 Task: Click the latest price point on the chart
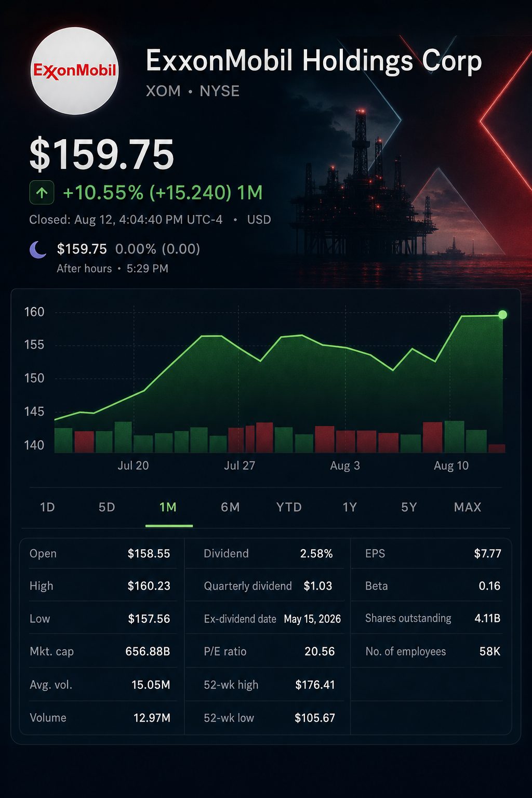tap(502, 314)
